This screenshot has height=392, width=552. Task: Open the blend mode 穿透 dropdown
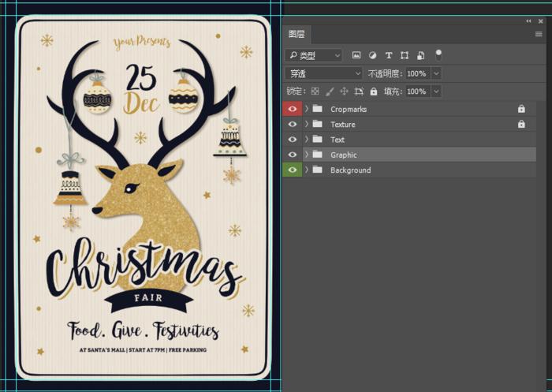click(x=323, y=73)
